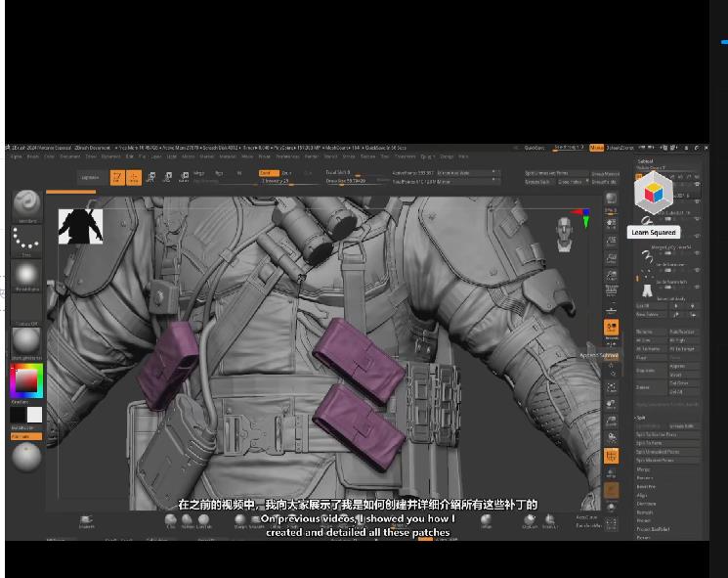Expand the Merge section

pos(643,469)
